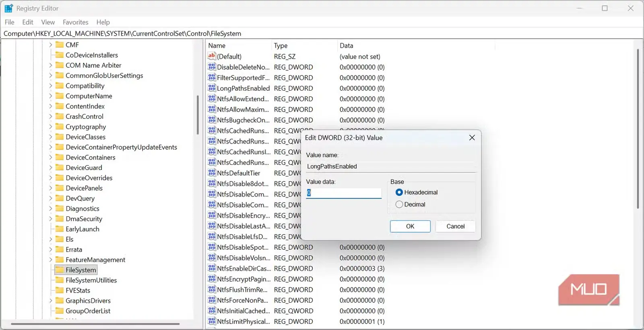Image resolution: width=644 pixels, height=330 pixels.
Task: Click the (Default) string value icon
Action: coord(212,56)
